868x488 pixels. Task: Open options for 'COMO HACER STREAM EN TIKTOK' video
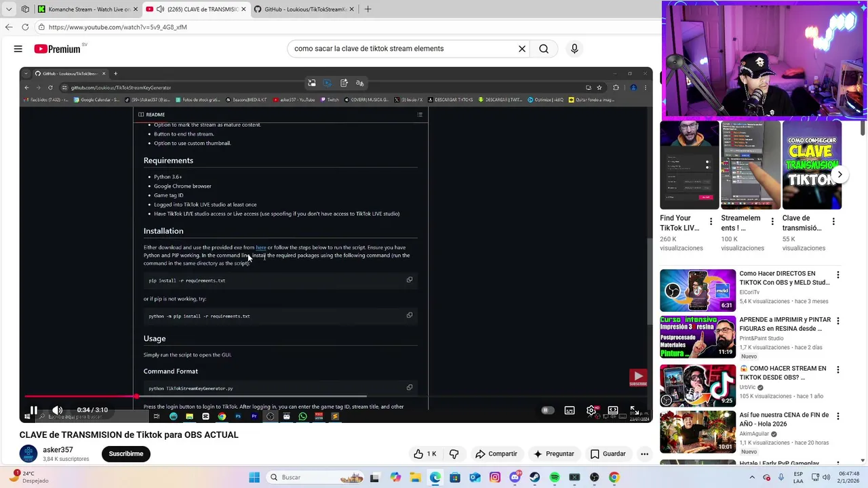pyautogui.click(x=837, y=370)
